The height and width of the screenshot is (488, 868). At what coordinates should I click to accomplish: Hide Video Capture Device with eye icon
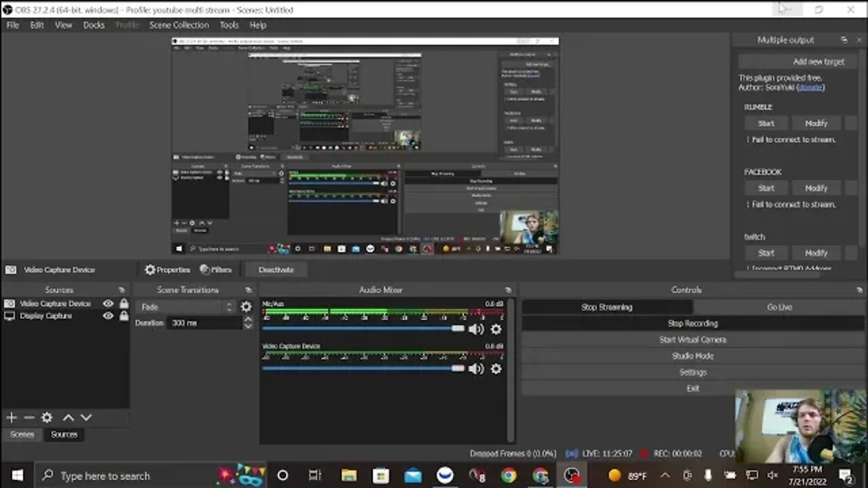108,304
